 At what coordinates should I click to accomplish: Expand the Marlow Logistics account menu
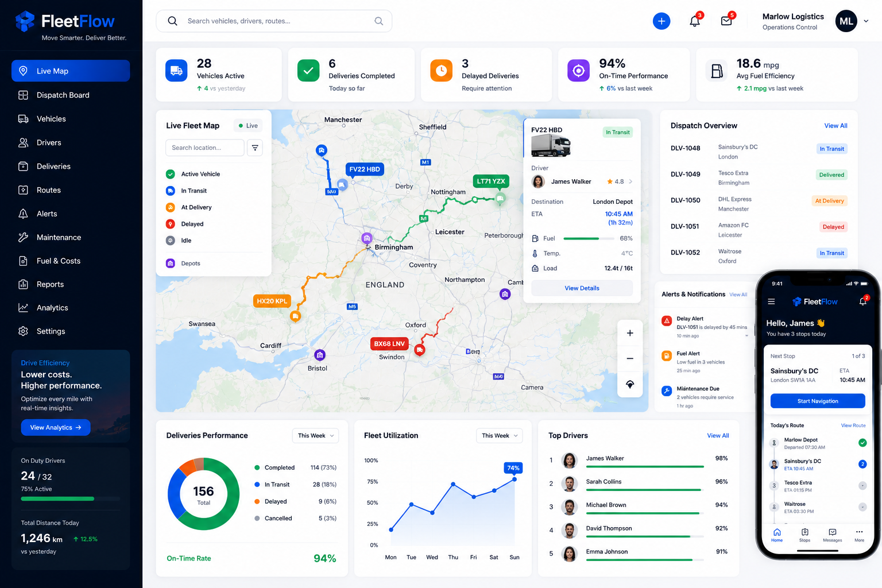866,21
